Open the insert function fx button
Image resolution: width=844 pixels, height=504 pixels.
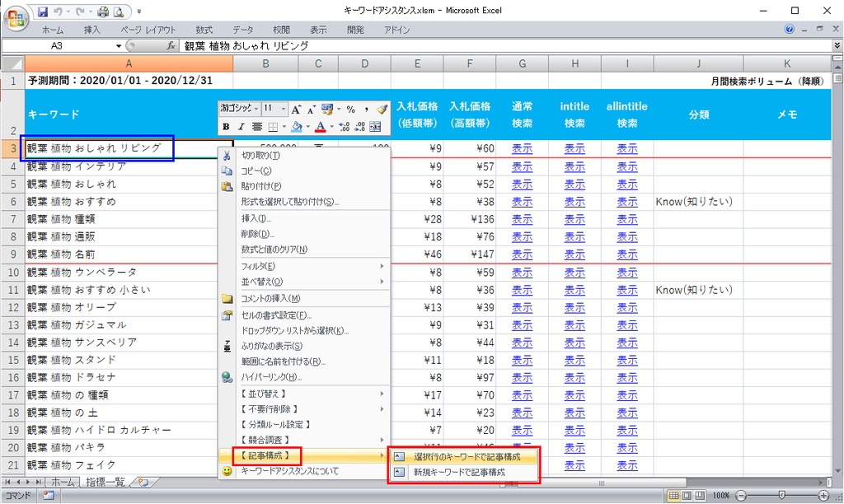point(171,46)
